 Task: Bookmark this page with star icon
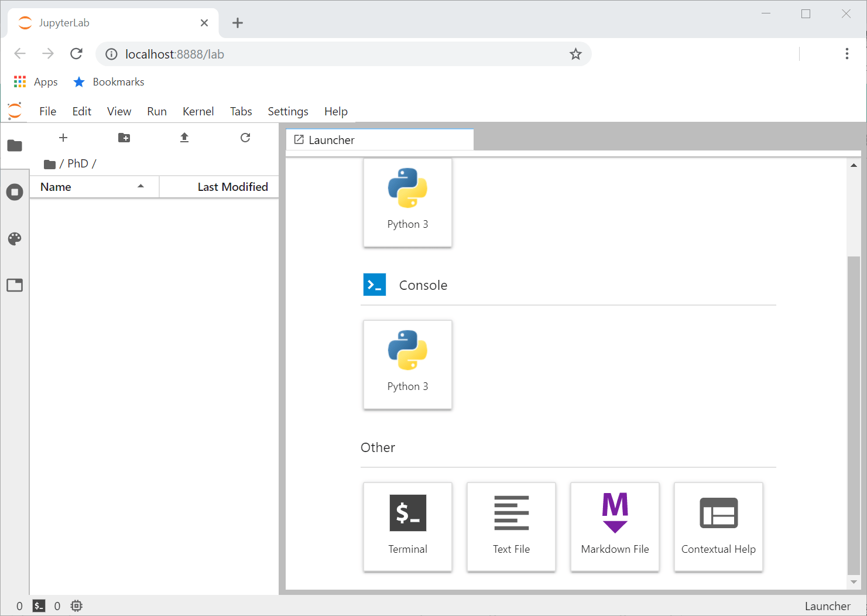575,54
